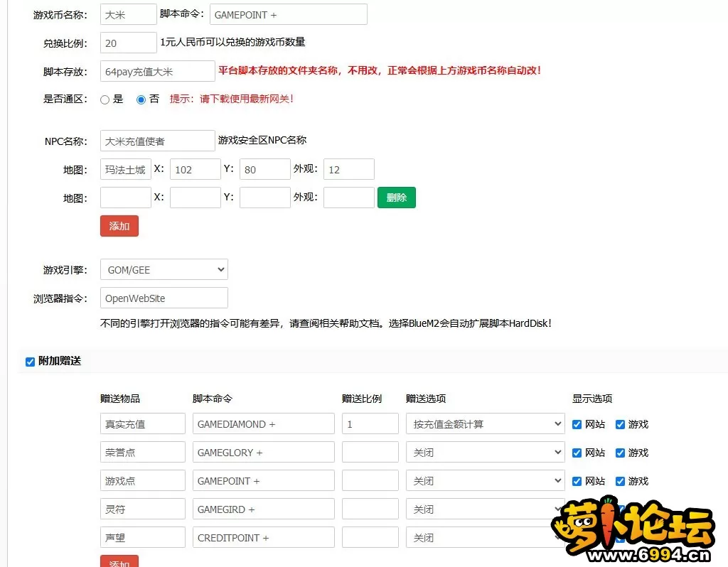
Task: Open 赠送选项 dropdown in 游戏点 row
Action: coord(485,481)
